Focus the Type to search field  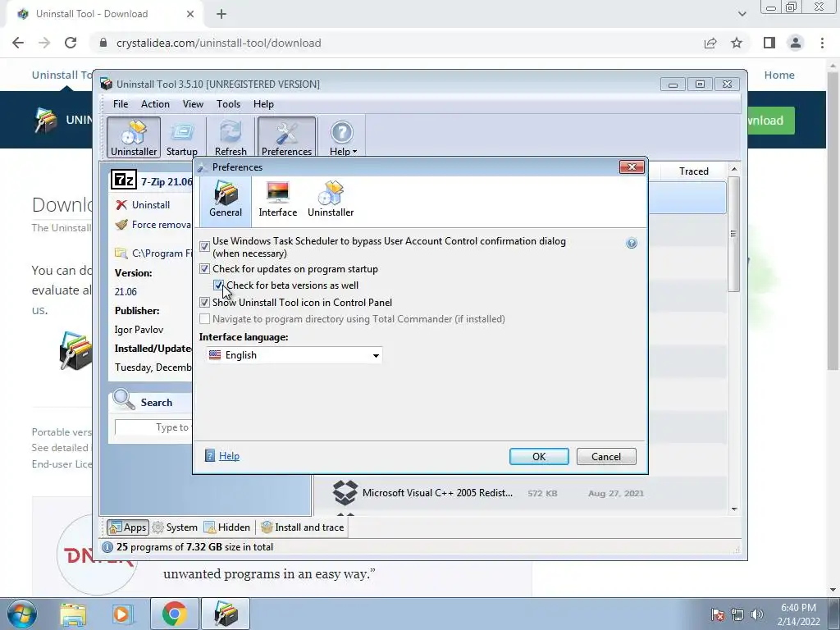point(153,427)
